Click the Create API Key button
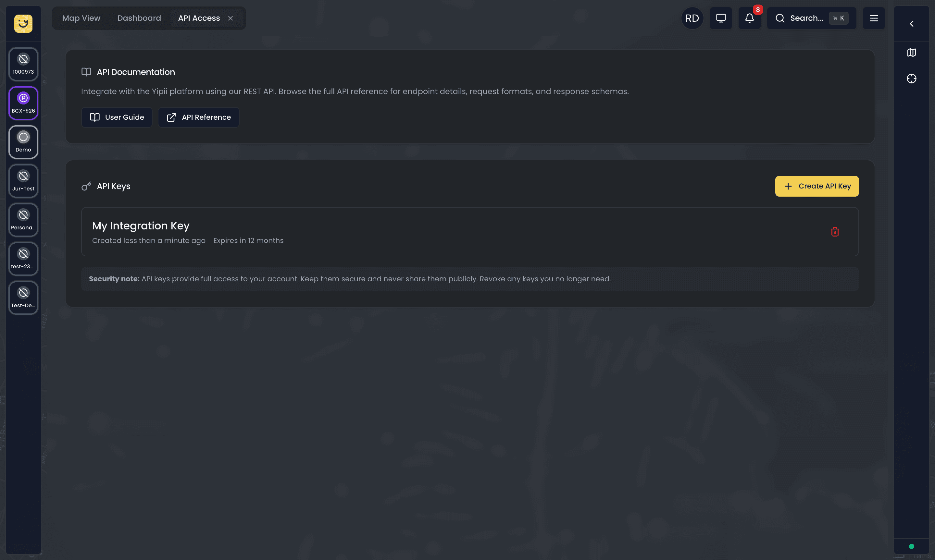 817,186
